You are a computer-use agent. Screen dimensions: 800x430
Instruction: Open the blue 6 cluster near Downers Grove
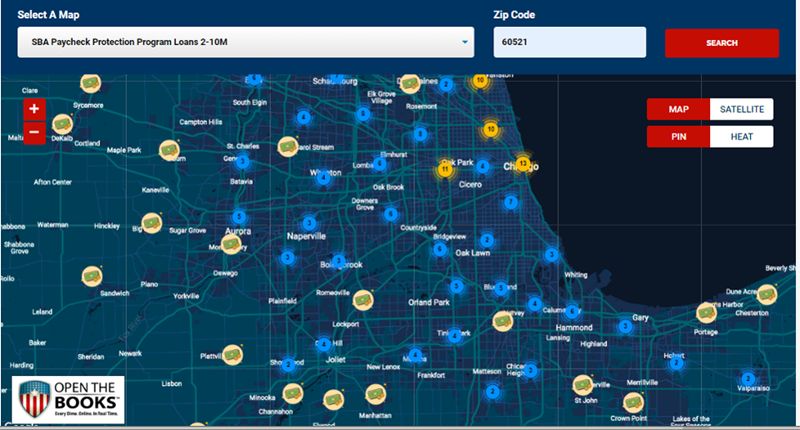[x=391, y=214]
